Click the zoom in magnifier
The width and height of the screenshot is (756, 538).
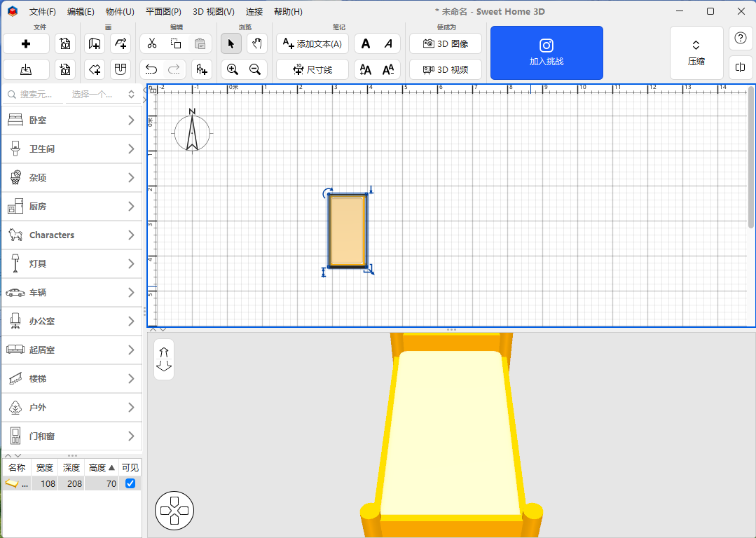tap(232, 69)
